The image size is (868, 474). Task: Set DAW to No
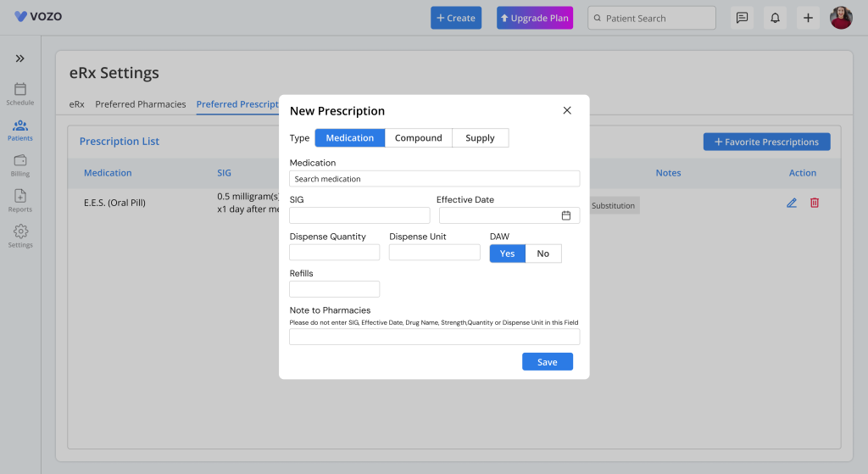point(542,254)
